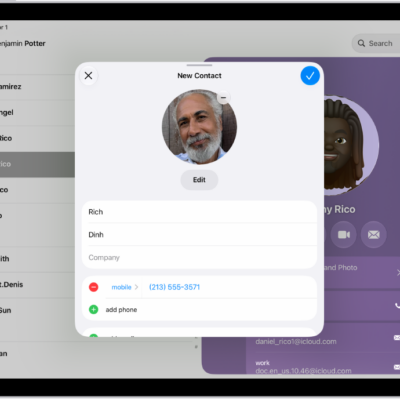Click email daniel_rico1@icloud.com
Screen dimensions: 400x400
[x=296, y=342]
